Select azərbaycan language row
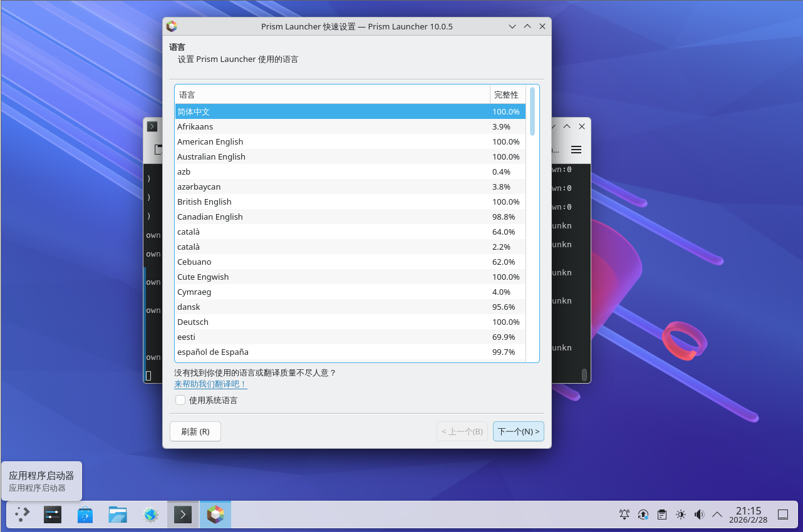The width and height of the screenshot is (803, 532). [350, 187]
